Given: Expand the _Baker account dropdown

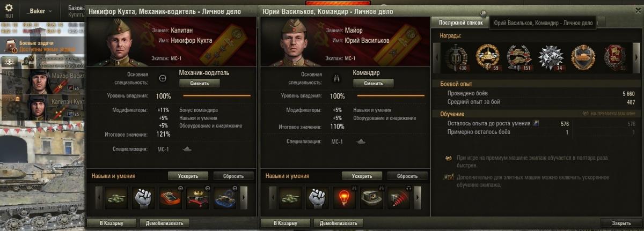Looking at the screenshot, I should point(41,11).
